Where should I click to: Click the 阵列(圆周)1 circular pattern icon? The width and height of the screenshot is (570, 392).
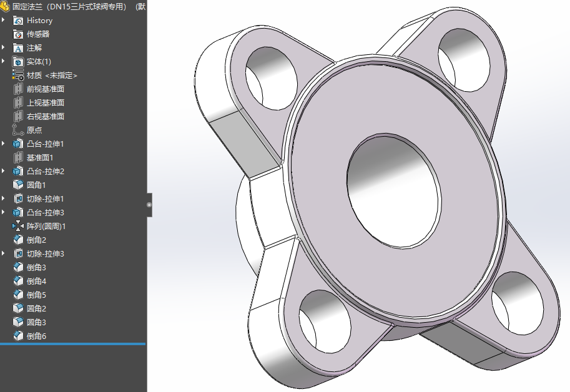(18, 226)
